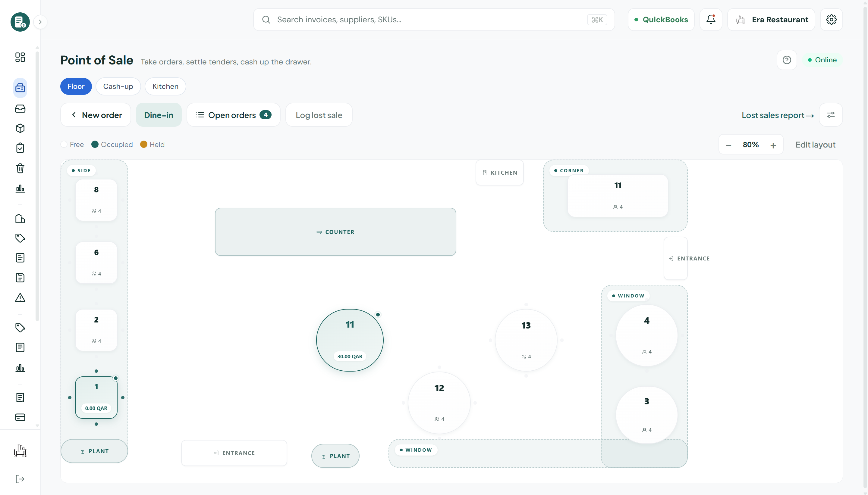Open the Lost sales report link

(778, 115)
